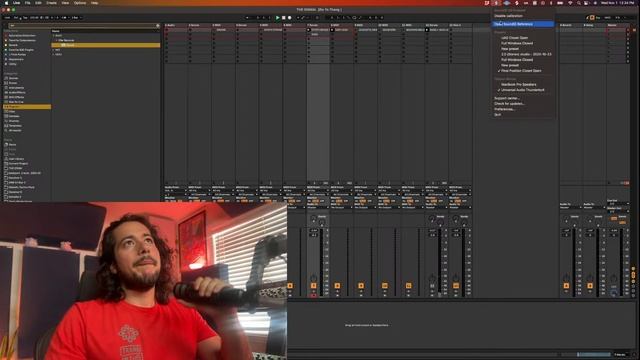The height and width of the screenshot is (360, 640).
Task: Open Packs under Places
Action: 12,144
